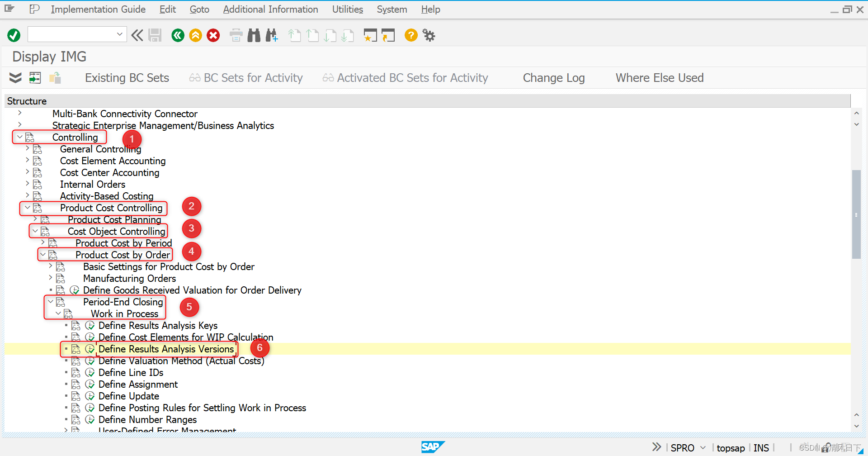Collapse the Controlling node

[20, 137]
